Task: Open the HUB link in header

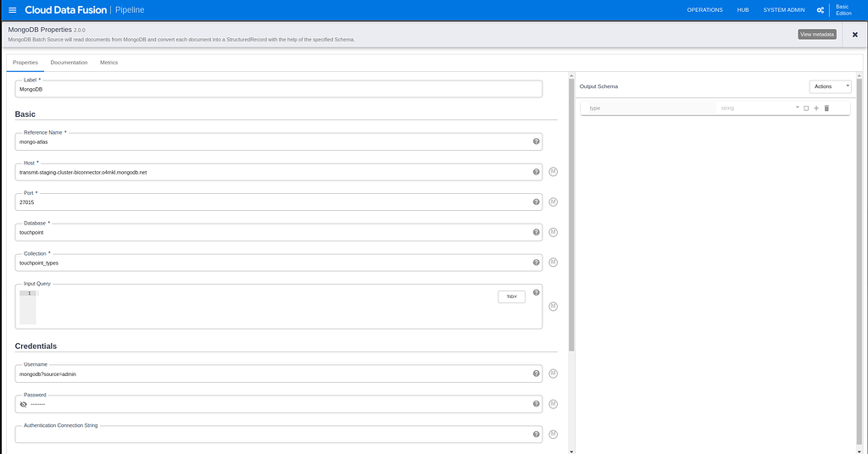Action: click(743, 10)
